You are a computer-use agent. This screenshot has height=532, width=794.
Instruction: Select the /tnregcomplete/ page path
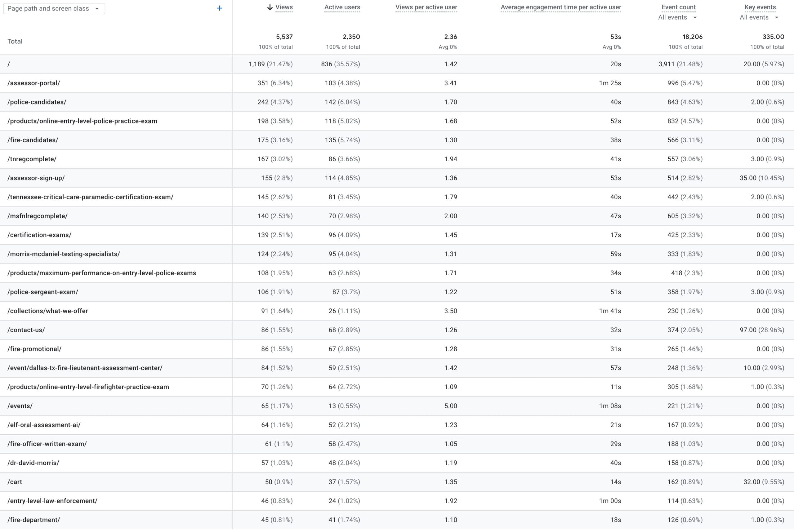tap(32, 159)
